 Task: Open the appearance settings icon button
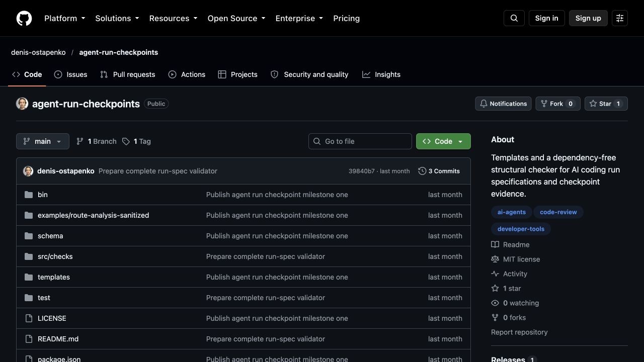[620, 18]
